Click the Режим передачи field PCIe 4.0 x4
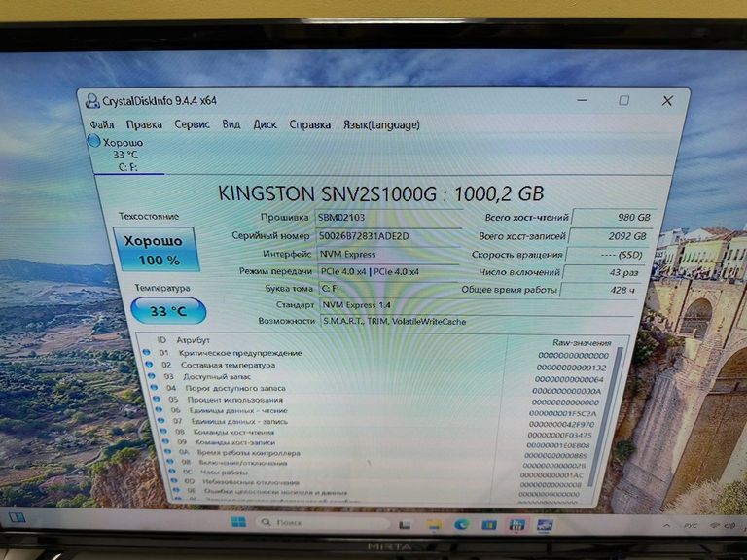747x560 pixels. point(388,271)
